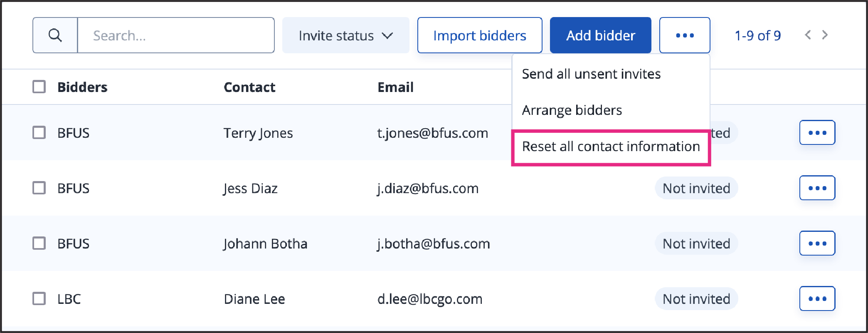Open the toolbar three-dot more options button
Screen dimensions: 868x333
tap(685, 35)
